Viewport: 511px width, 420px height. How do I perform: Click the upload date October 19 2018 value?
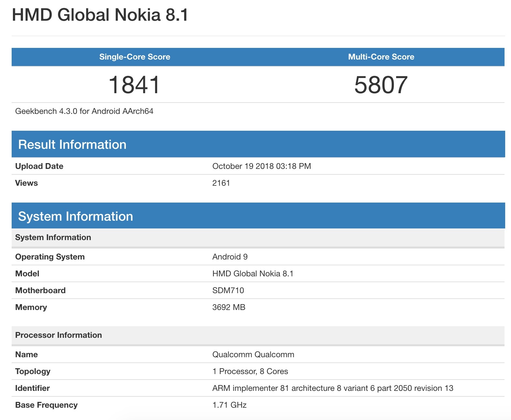tap(261, 166)
